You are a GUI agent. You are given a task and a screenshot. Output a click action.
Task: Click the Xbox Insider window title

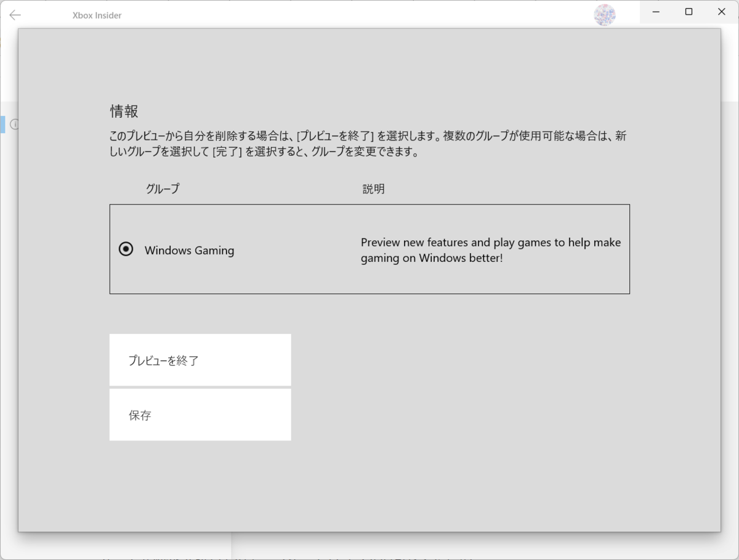97,15
